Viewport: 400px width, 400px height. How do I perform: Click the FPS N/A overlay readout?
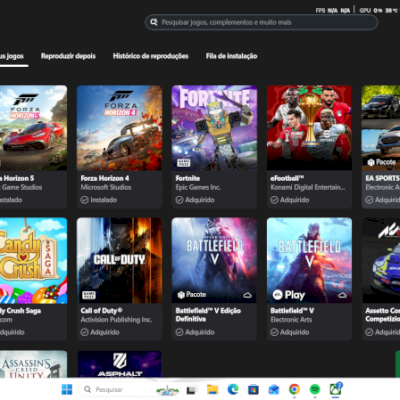(333, 10)
